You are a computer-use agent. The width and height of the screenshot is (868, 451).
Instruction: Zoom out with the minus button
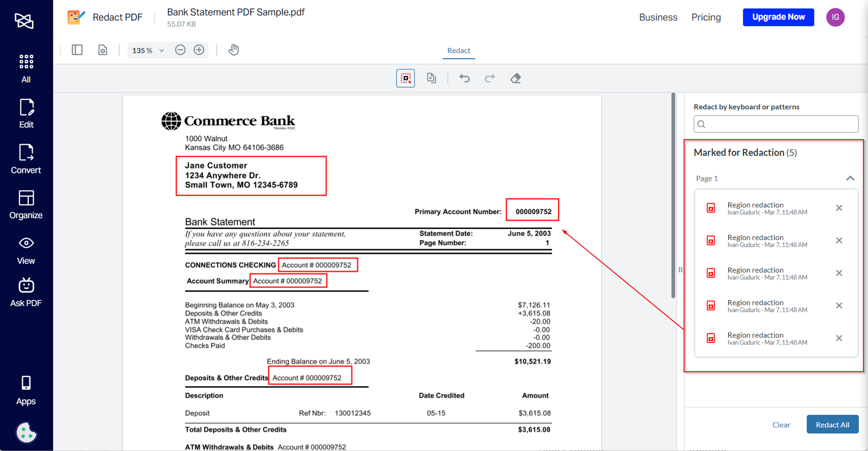[180, 50]
